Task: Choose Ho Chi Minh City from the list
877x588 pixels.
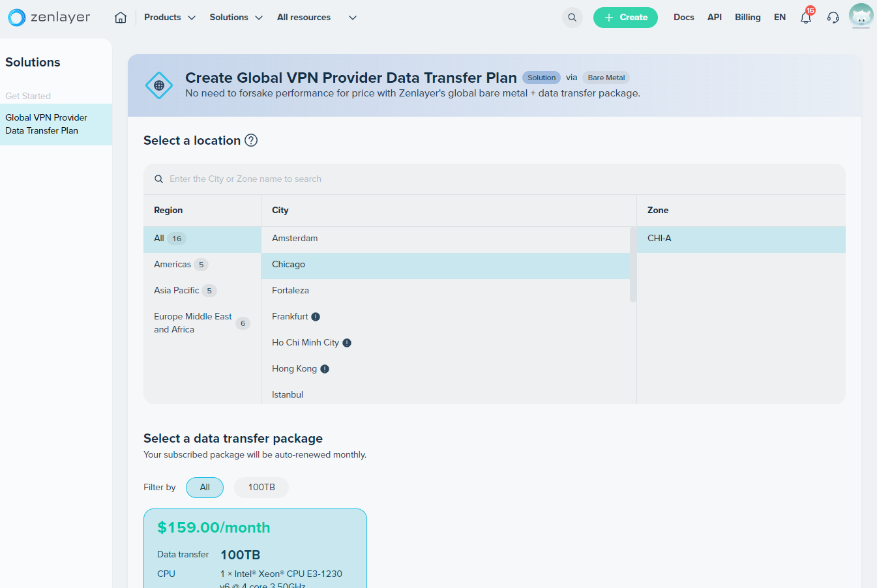Action: click(445, 343)
